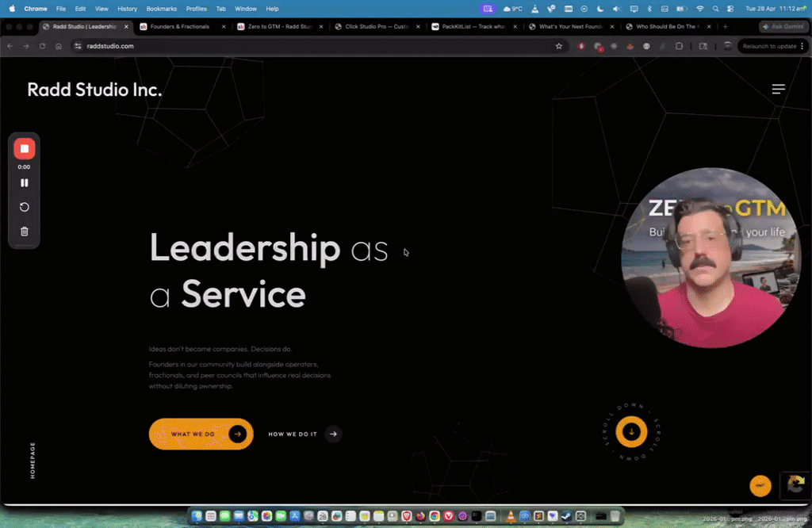The height and width of the screenshot is (528, 812).
Task: Open the Window menu
Action: [x=246, y=9]
